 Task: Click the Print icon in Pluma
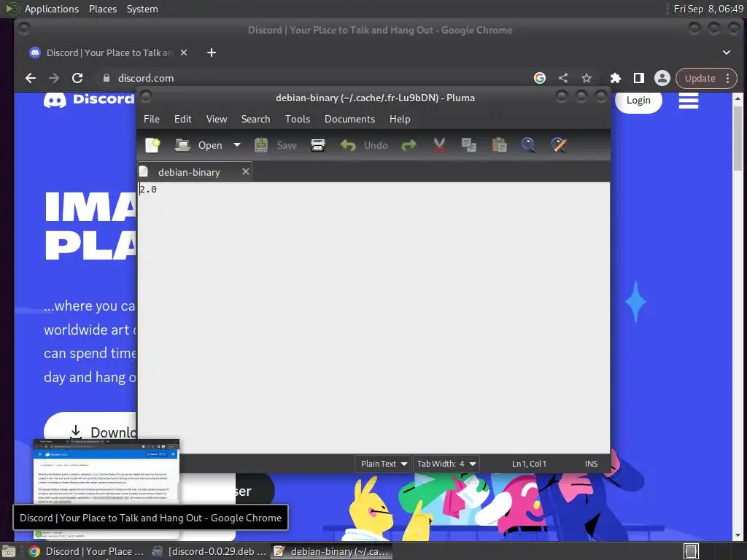[318, 145]
